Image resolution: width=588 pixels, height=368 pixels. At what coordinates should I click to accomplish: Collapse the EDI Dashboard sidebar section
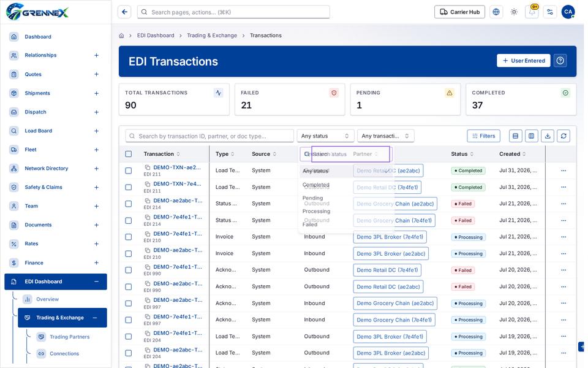point(96,282)
